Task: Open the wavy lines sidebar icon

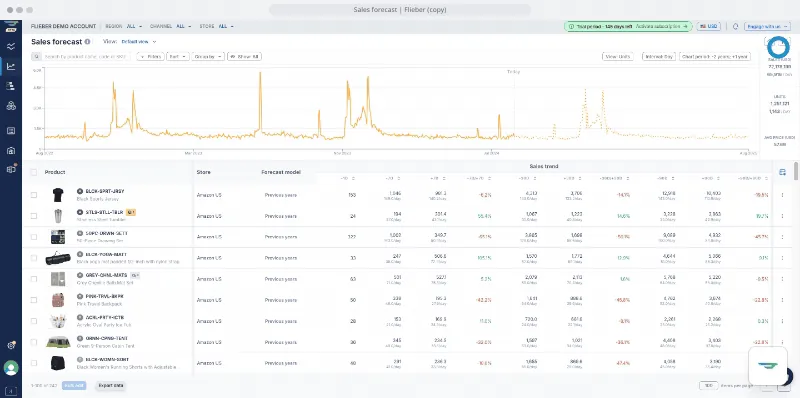Action: point(11,46)
